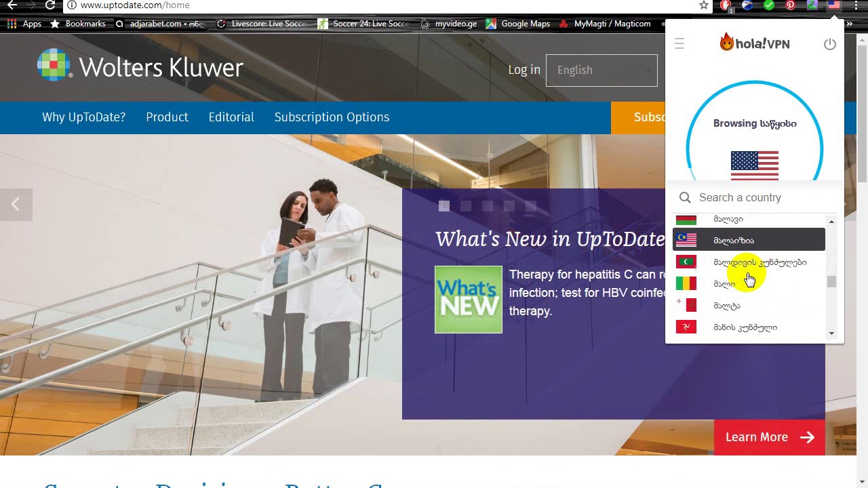The width and height of the screenshot is (868, 488).
Task: Select მალდივის კუნძულები country row
Action: point(749,262)
